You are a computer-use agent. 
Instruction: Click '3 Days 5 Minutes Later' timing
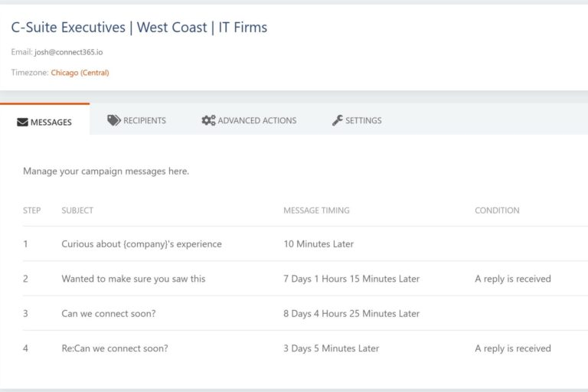click(x=331, y=348)
